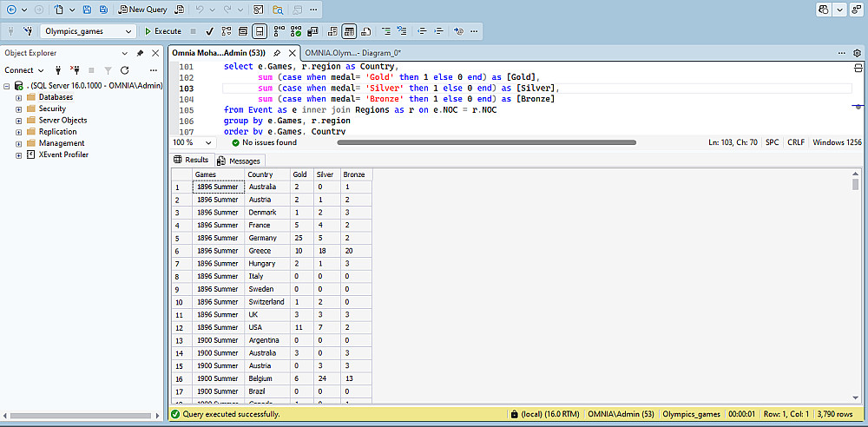Click the Refresh icon in Object Explorer

(124, 70)
